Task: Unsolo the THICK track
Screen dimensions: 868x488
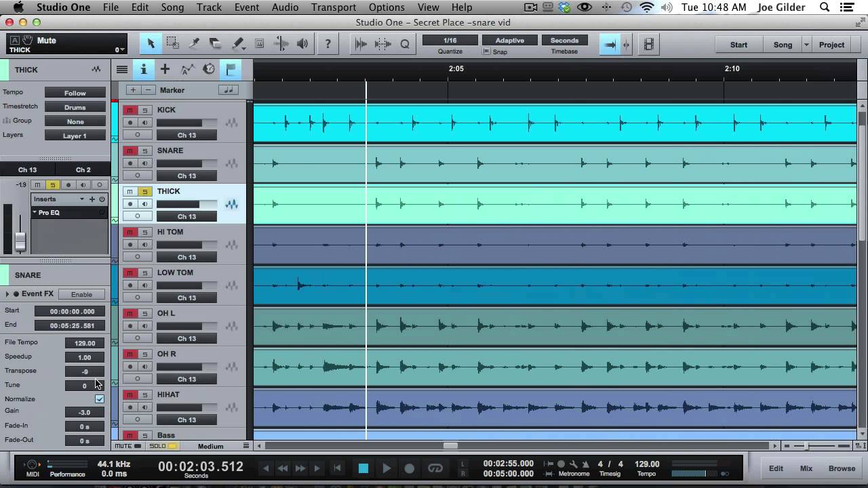Action: [144, 191]
